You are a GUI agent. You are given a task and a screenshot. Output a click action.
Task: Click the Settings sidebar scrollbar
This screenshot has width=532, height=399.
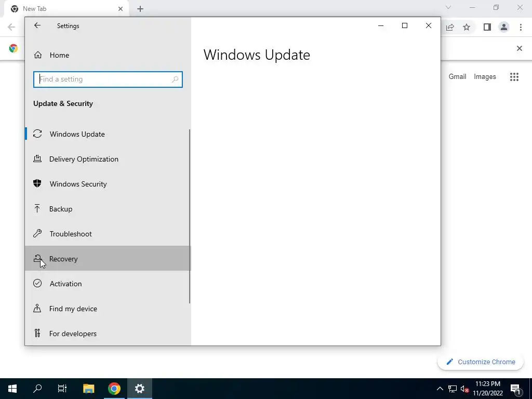coord(190,217)
